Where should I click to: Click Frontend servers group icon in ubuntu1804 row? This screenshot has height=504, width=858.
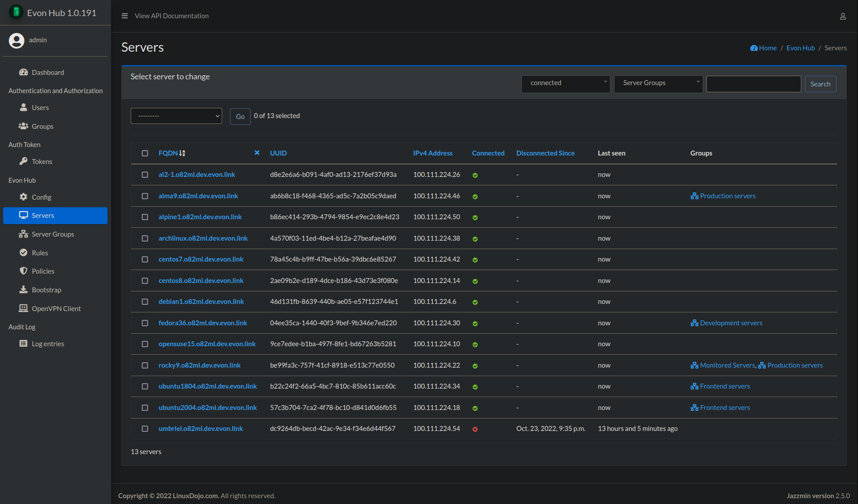pos(694,386)
